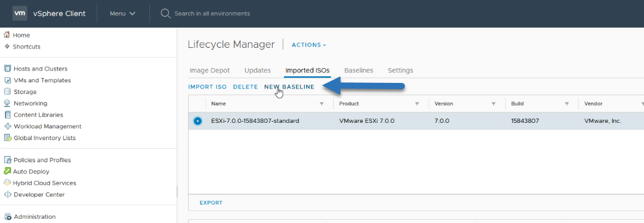This screenshot has width=644, height=223.
Task: Open the Baselines tab
Action: [358, 70]
